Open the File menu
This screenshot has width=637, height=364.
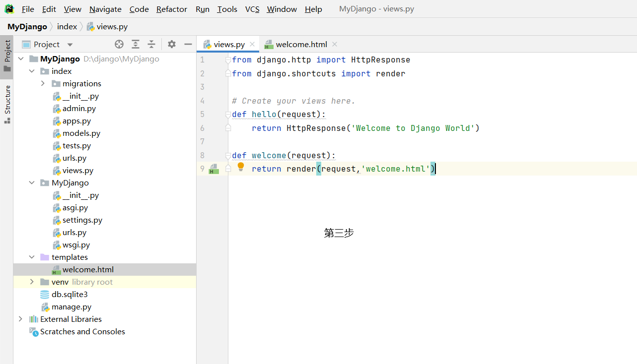[28, 9]
